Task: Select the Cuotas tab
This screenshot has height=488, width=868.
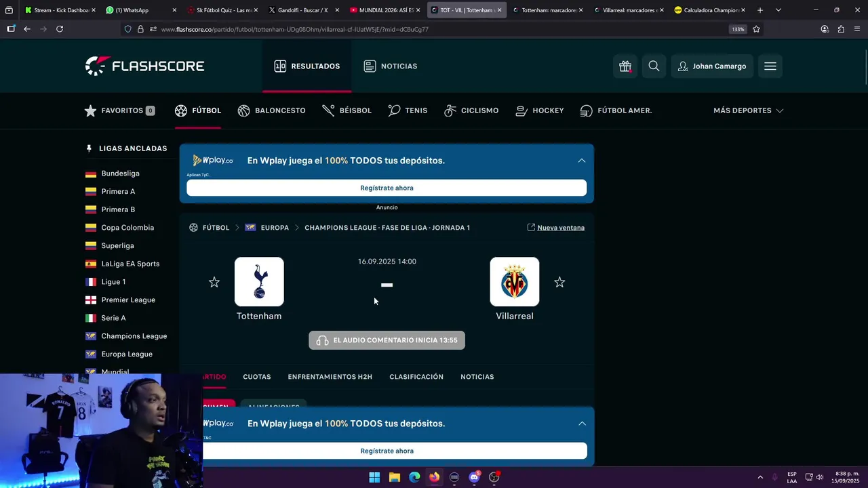Action: point(257,377)
